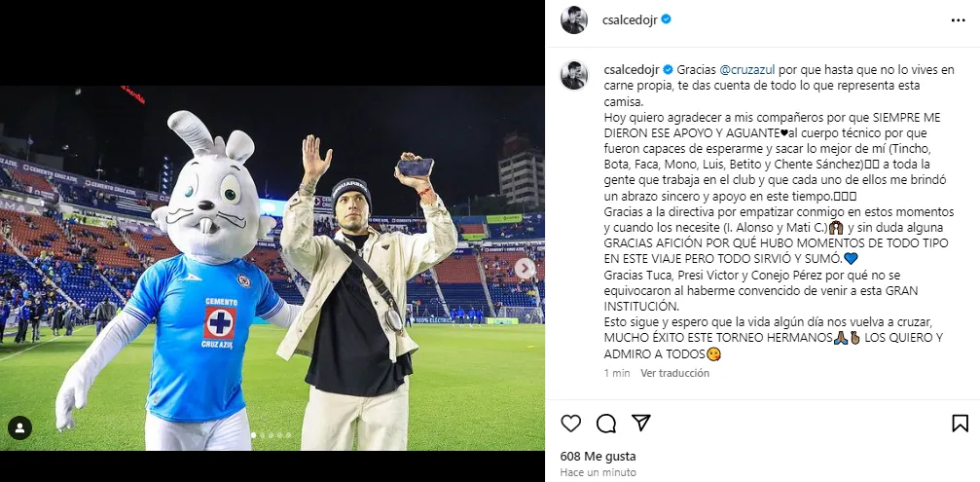Select the last carousel dot indicator
The image size is (980, 482).
coord(288,434)
